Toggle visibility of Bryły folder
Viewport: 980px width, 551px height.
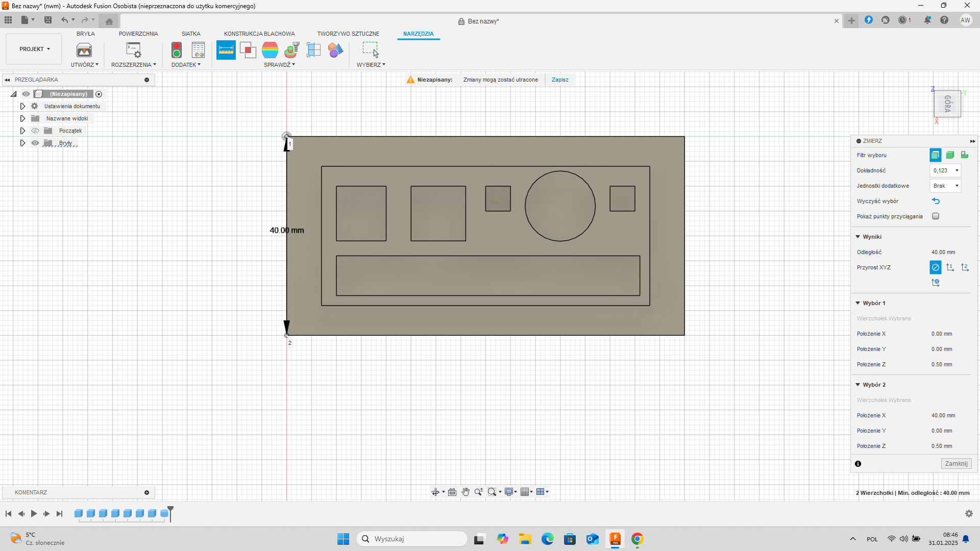click(x=35, y=143)
